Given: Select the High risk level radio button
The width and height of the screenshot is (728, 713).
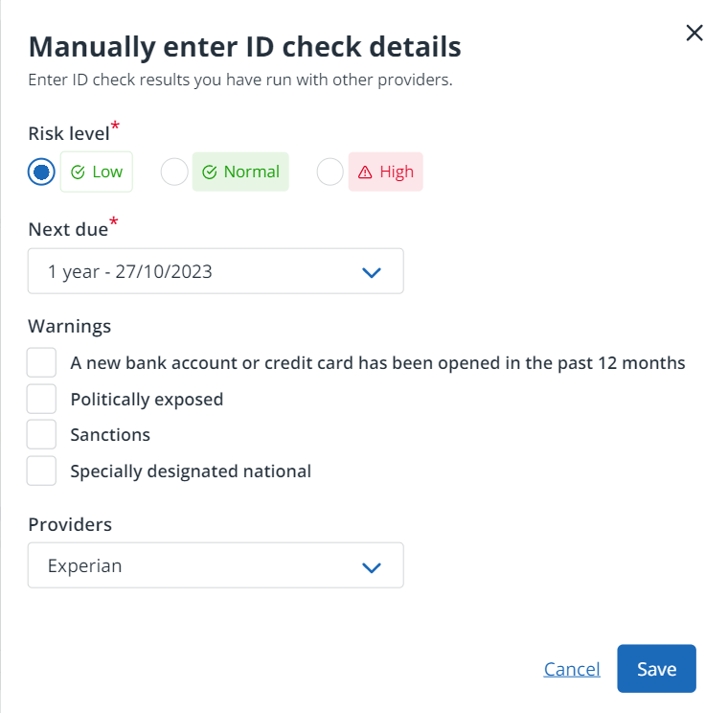Looking at the screenshot, I should [x=330, y=172].
